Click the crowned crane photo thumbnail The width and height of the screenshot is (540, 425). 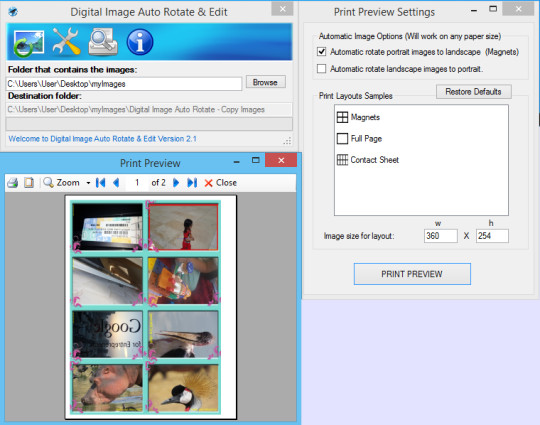184,388
